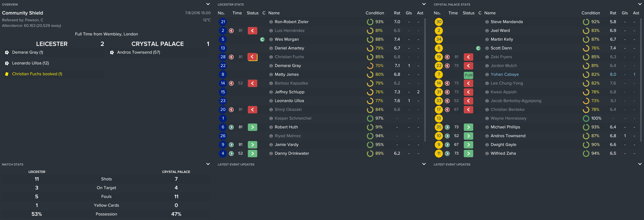Screen dimensions: 644x220
Task: Open the Leicester Stats panel dropdown
Action: pyautogui.click(x=424, y=4)
